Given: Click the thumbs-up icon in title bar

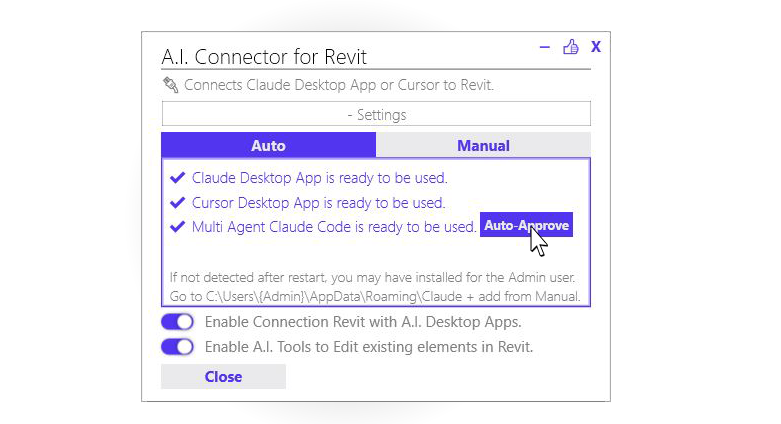Looking at the screenshot, I should click(571, 47).
